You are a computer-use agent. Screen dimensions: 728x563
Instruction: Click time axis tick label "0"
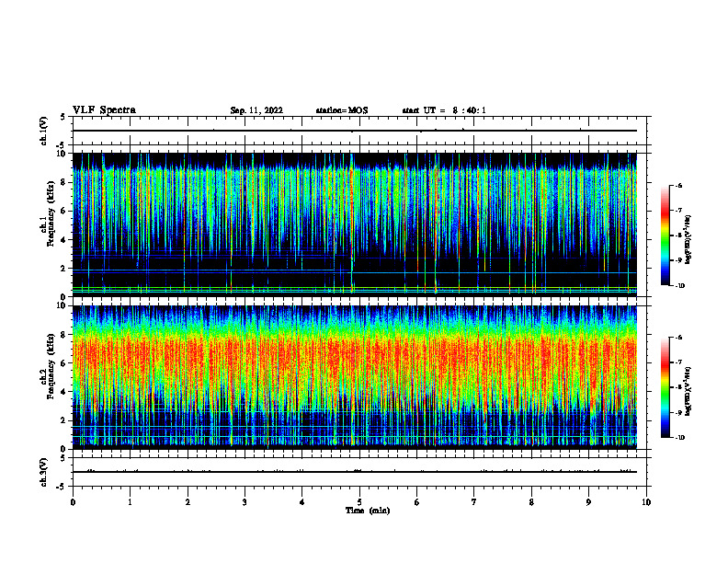[73, 502]
